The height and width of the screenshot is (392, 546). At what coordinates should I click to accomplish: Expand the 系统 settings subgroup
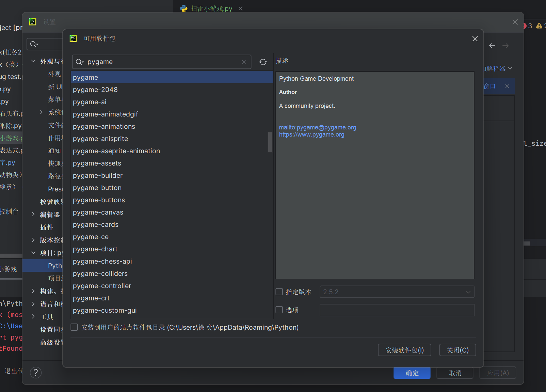point(42,112)
